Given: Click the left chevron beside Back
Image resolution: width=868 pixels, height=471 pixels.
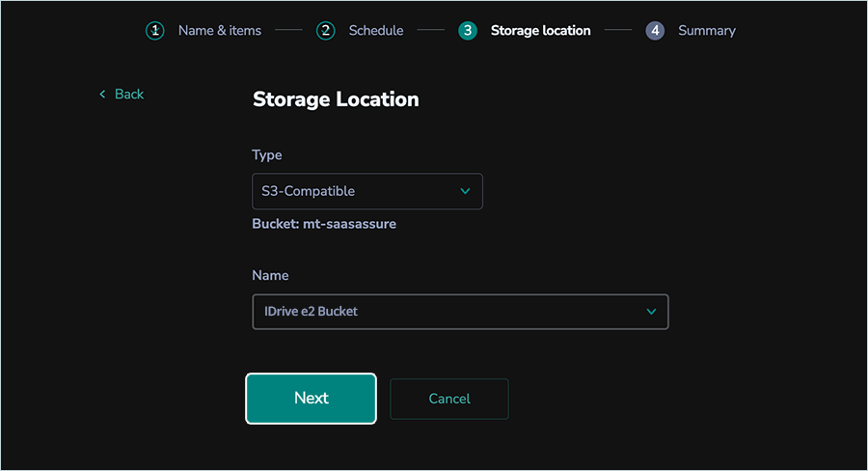Looking at the screenshot, I should click(102, 94).
